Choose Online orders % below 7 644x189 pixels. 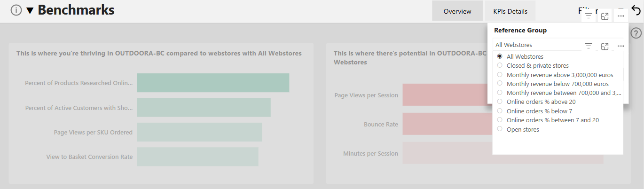[x=535, y=111]
